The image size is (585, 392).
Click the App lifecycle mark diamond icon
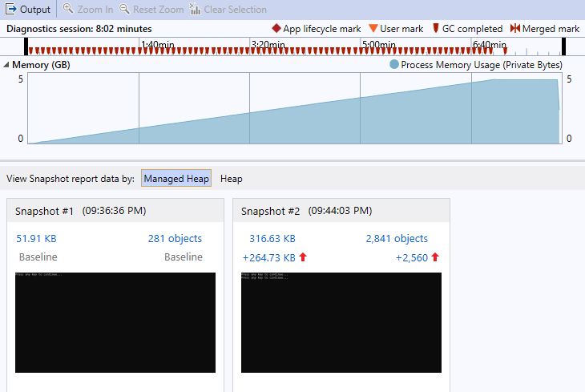point(276,28)
